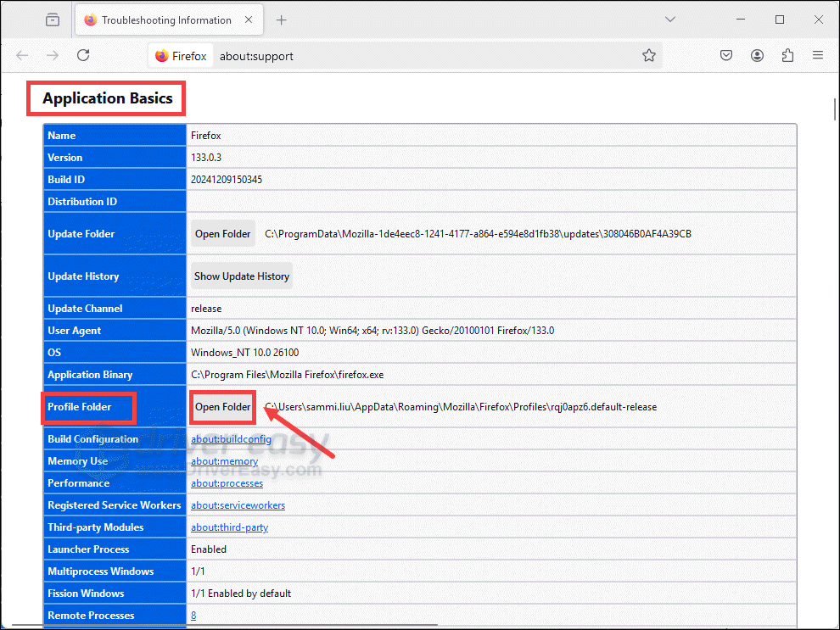Select the Troubleshooting Information tab
The height and width of the screenshot is (630, 840).
pyautogui.click(x=170, y=20)
